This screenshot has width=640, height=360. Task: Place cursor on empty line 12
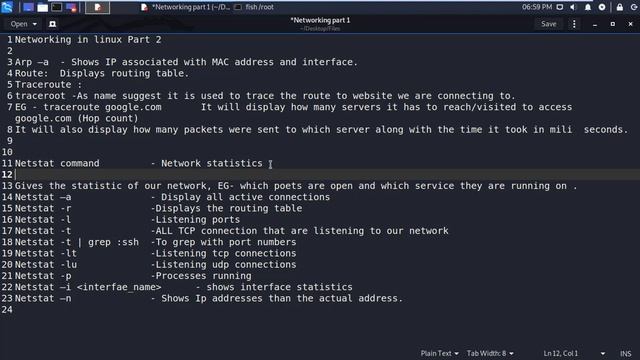327,175
